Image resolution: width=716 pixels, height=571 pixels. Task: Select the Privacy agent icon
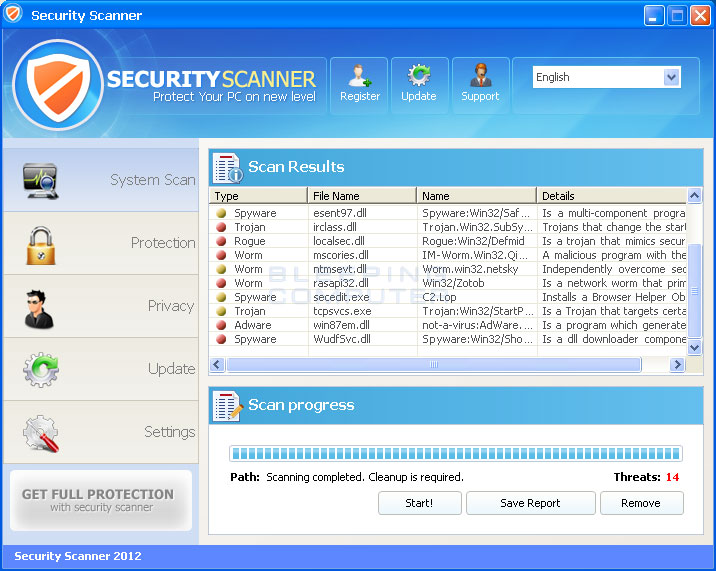coord(39,309)
